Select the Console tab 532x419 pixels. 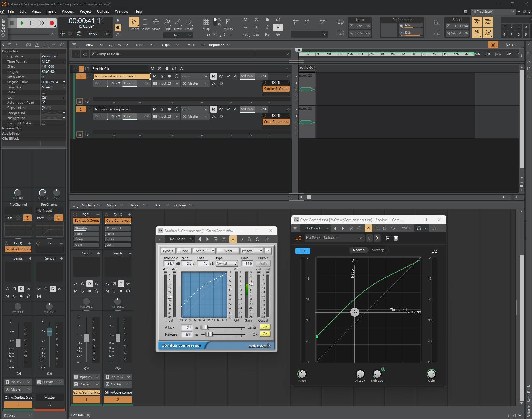click(x=78, y=415)
